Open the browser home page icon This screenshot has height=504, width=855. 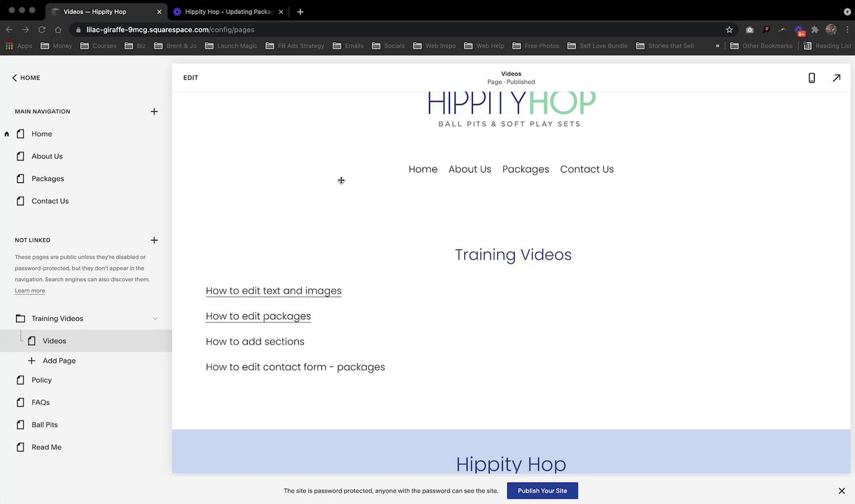pyautogui.click(x=58, y=29)
